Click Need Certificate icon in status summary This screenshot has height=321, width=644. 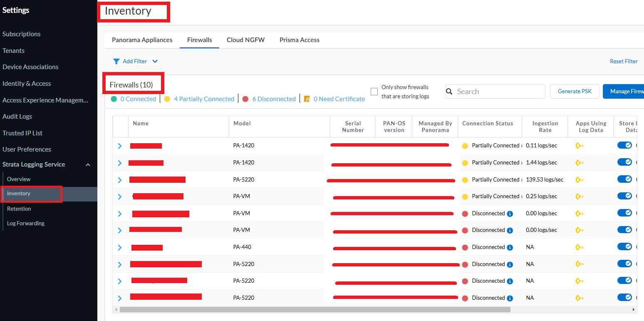click(307, 99)
